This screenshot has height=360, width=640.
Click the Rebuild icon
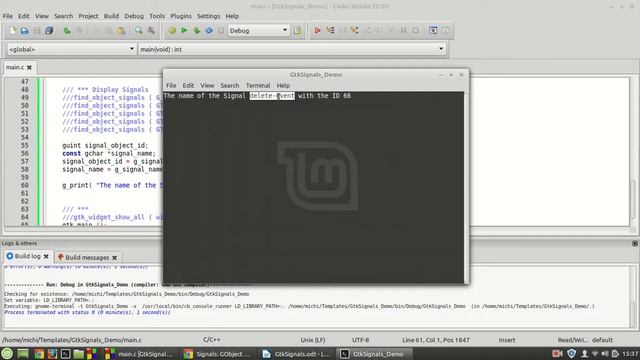pyautogui.click(x=209, y=31)
